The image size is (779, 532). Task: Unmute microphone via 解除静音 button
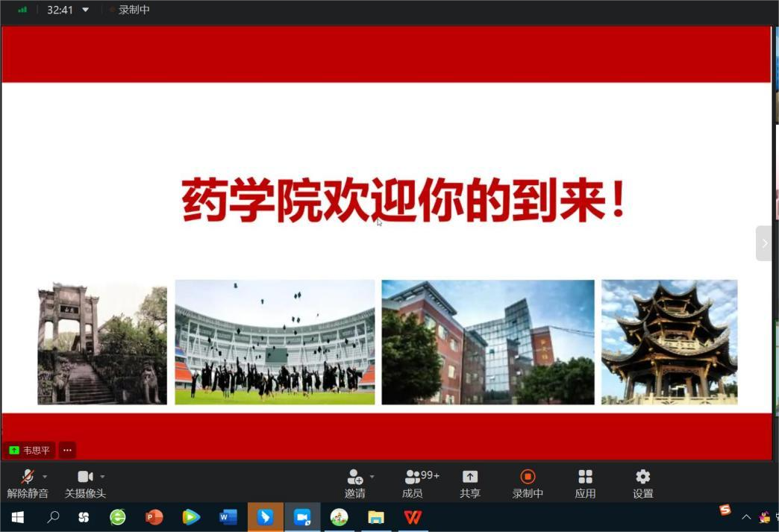tap(28, 484)
